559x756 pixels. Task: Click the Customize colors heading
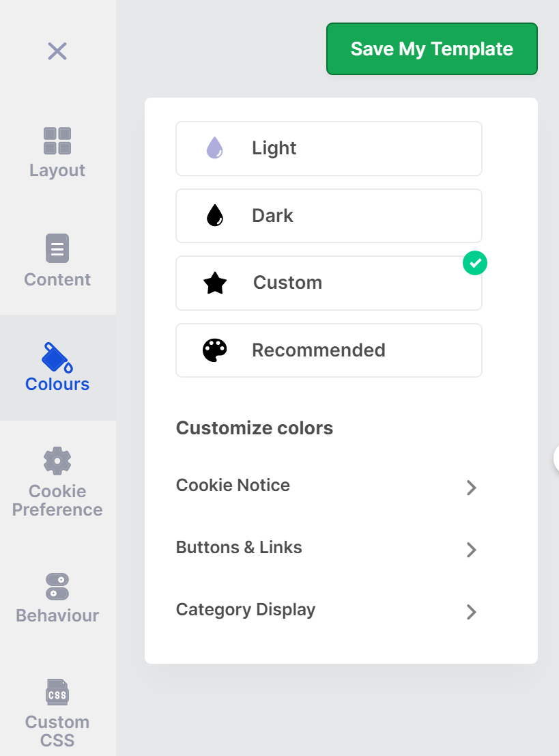[255, 428]
